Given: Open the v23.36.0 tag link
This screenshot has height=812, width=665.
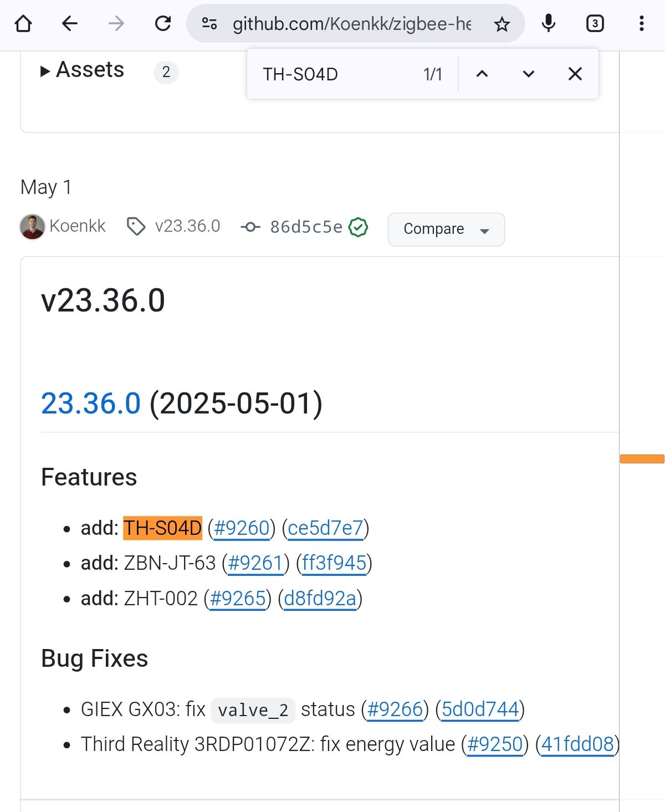Looking at the screenshot, I should pyautogui.click(x=187, y=226).
